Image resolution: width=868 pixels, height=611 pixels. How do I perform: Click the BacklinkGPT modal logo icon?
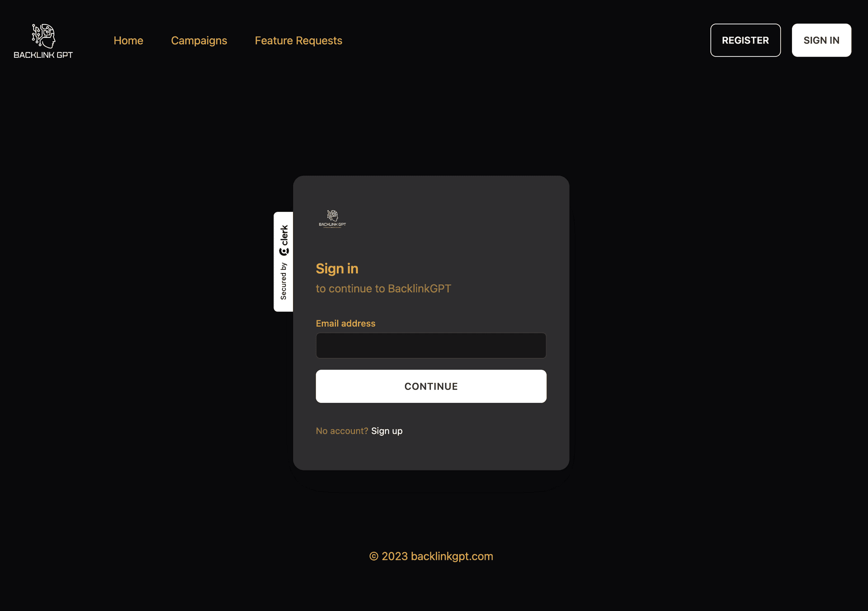(x=332, y=218)
